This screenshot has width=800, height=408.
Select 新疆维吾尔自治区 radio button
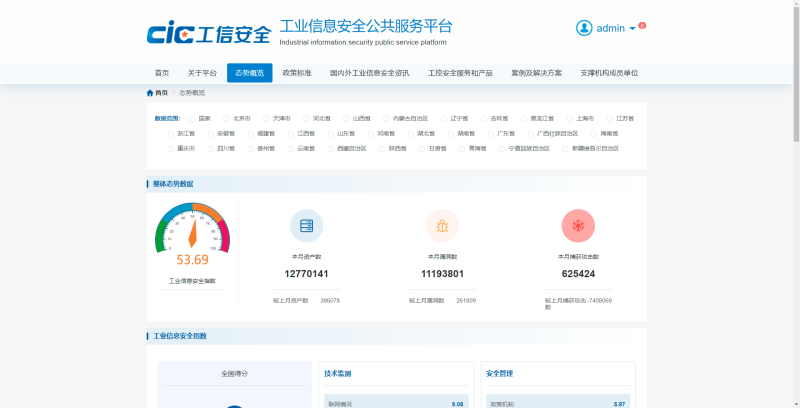pos(565,149)
